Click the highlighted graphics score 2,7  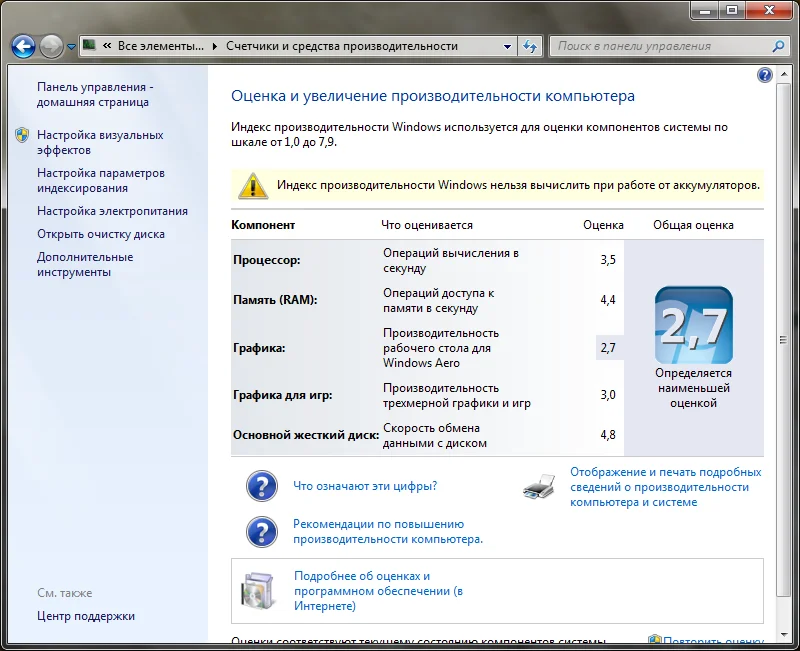[609, 348]
